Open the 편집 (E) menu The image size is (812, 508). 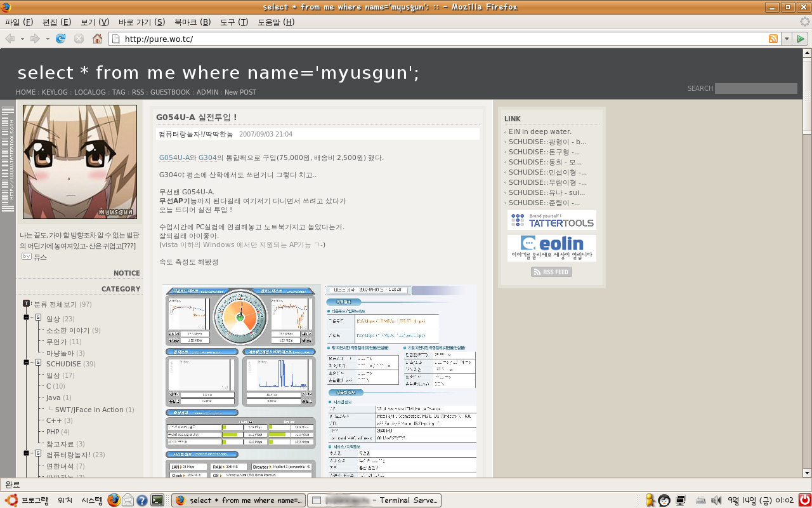56,22
